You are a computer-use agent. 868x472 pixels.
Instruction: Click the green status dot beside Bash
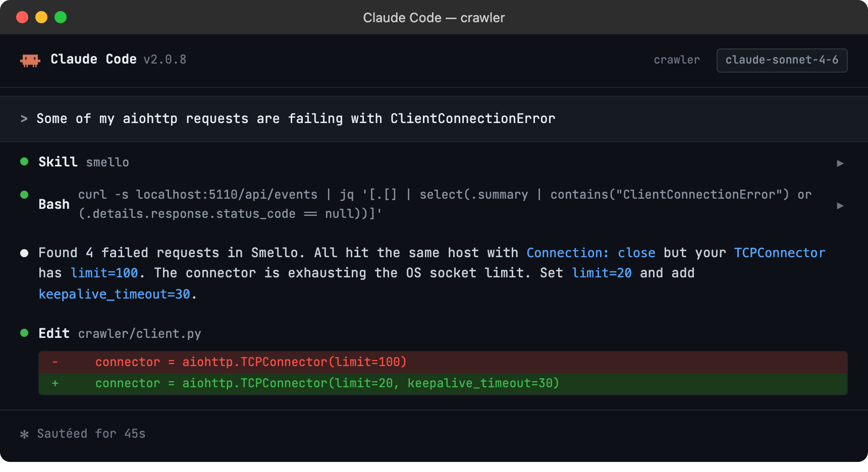tap(24, 195)
